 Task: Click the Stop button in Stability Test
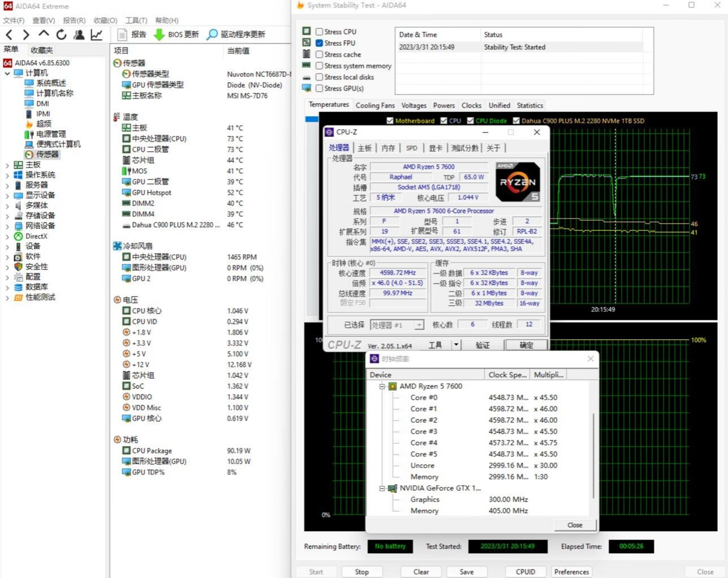tap(361, 572)
